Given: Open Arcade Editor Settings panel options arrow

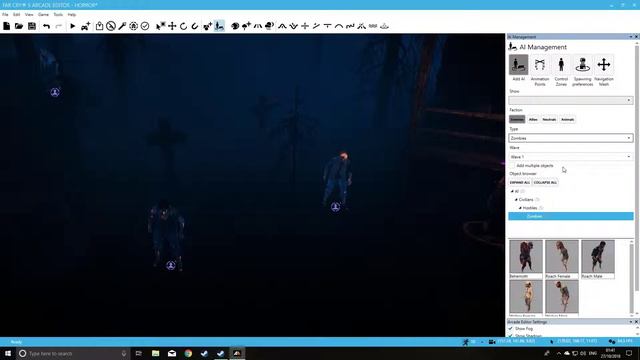Looking at the screenshot, I should point(631,322).
